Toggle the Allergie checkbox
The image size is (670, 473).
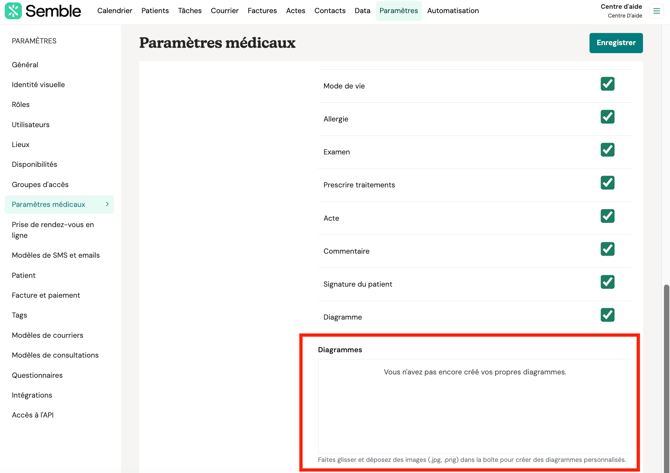point(607,117)
